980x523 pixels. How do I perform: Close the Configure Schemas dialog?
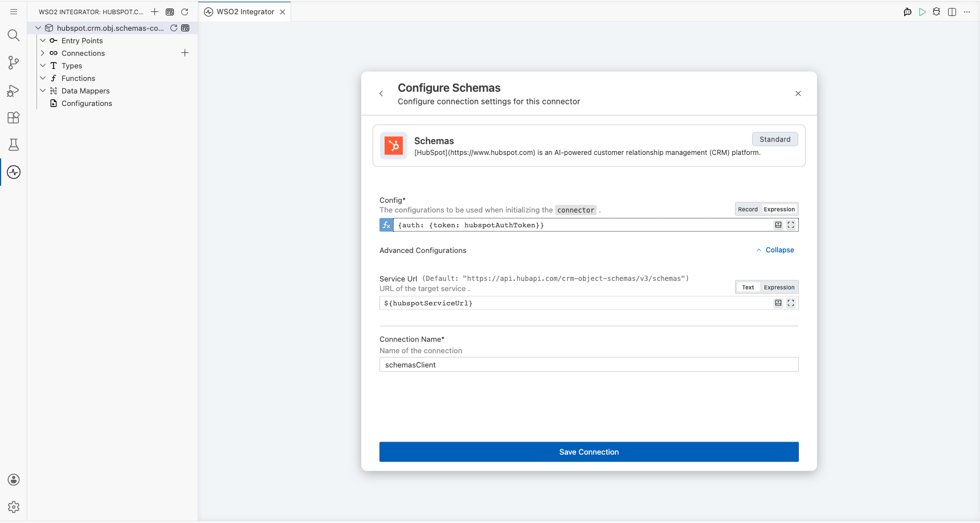pos(798,93)
